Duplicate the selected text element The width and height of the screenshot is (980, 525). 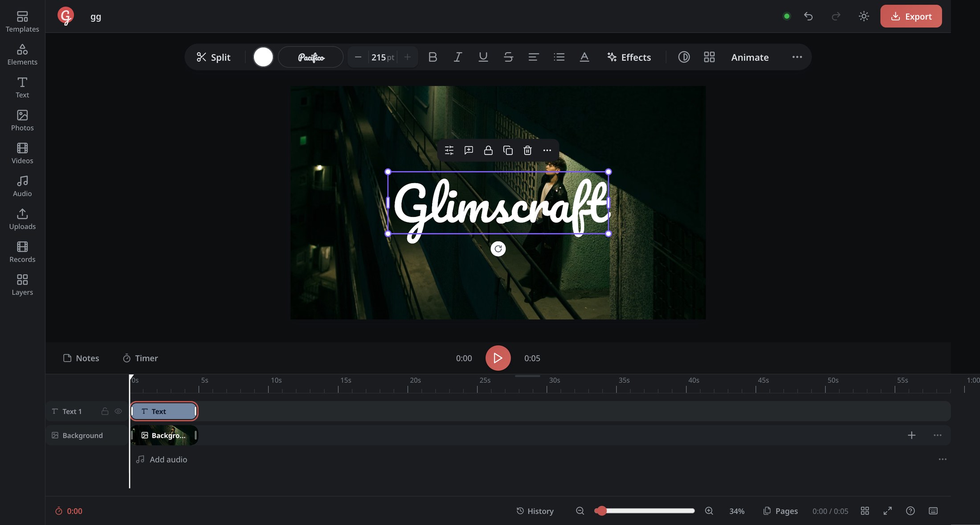click(x=508, y=150)
